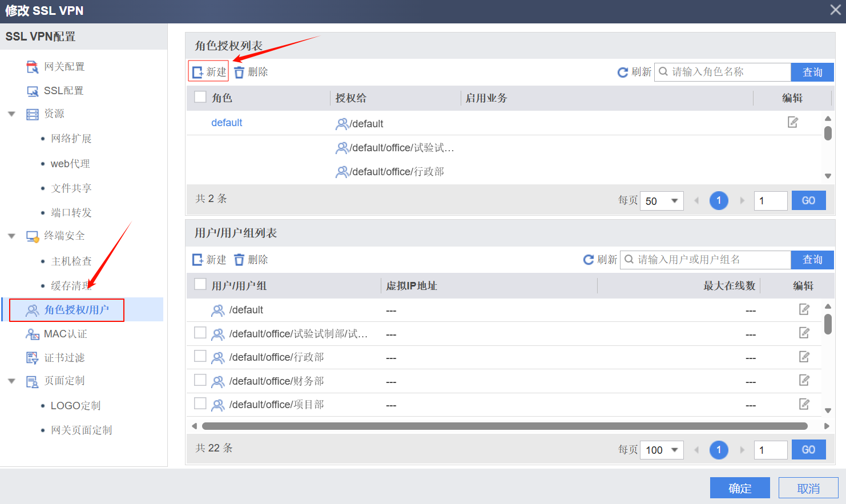
Task: Click the horizontal scrollbar of user list
Action: click(505, 426)
